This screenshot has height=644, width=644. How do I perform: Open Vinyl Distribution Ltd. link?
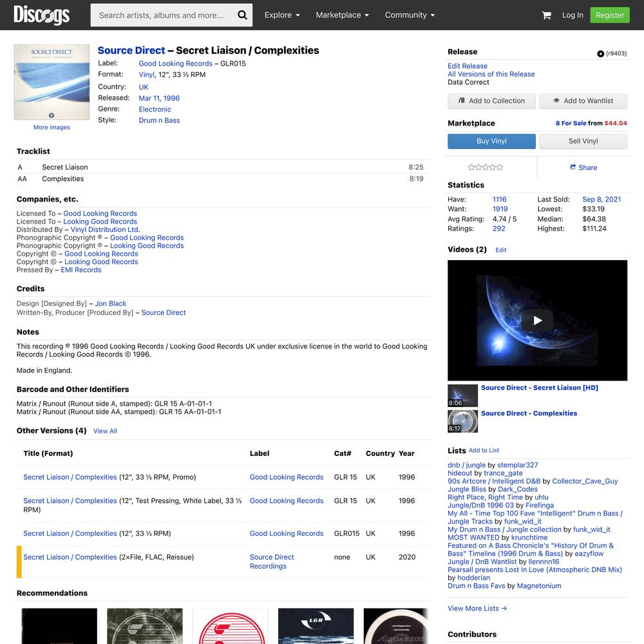tap(105, 230)
